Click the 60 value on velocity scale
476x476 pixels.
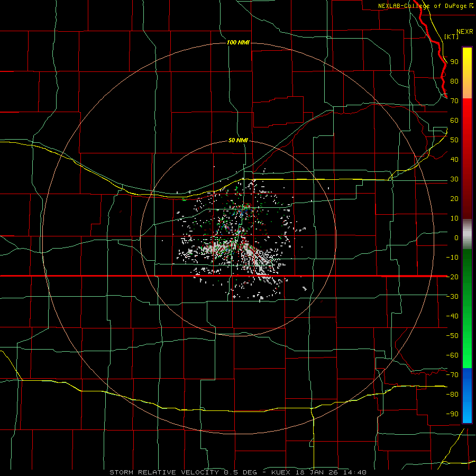click(454, 121)
